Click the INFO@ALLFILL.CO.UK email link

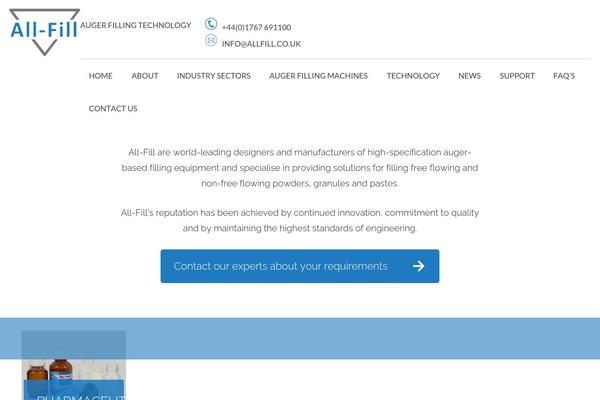pos(261,44)
